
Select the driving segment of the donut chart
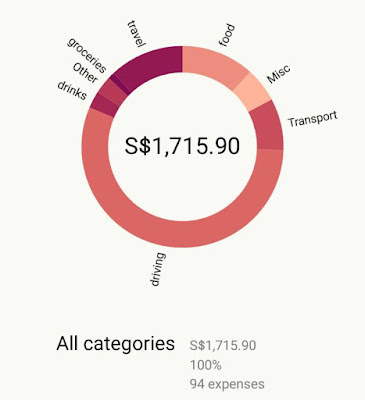pos(182,234)
